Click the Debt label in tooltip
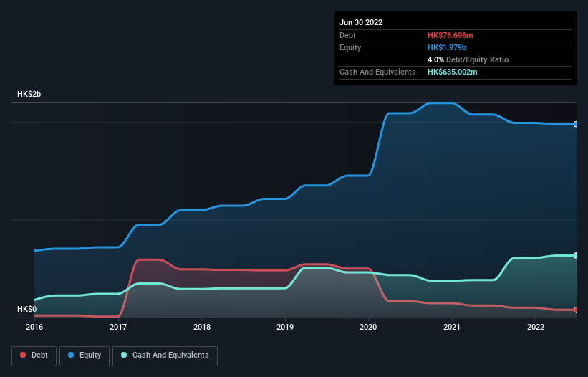Screen dimensions: 588x377 [x=347, y=35]
